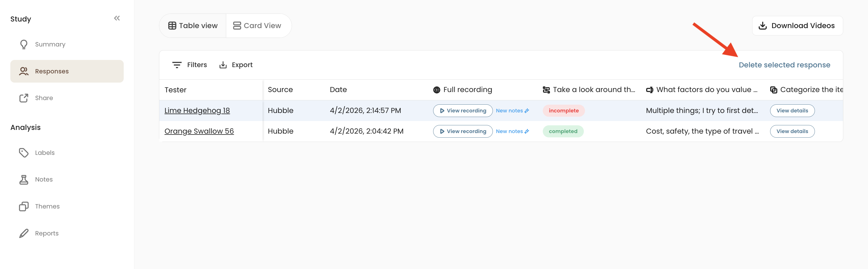This screenshot has height=269, width=868.
Task: Click Delete selected response link
Action: (784, 65)
